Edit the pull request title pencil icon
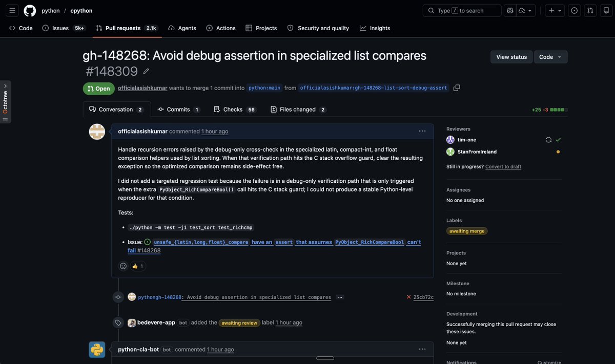 click(x=146, y=71)
